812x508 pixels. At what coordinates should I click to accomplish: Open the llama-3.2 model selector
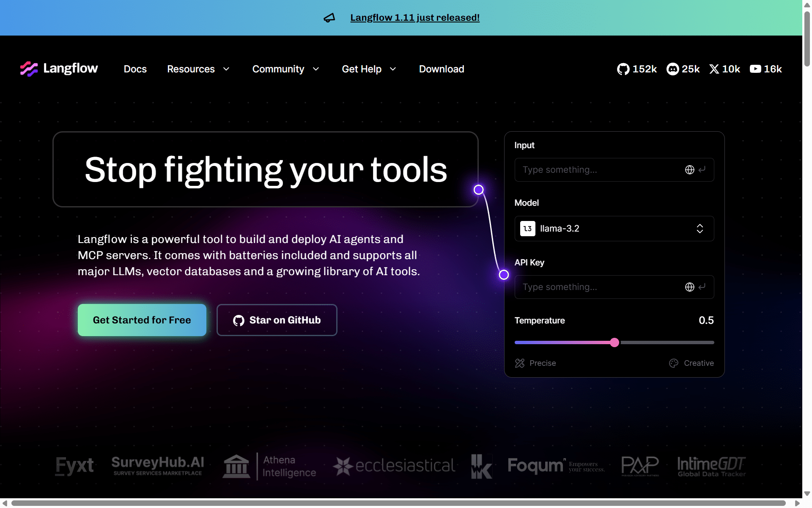(x=614, y=229)
